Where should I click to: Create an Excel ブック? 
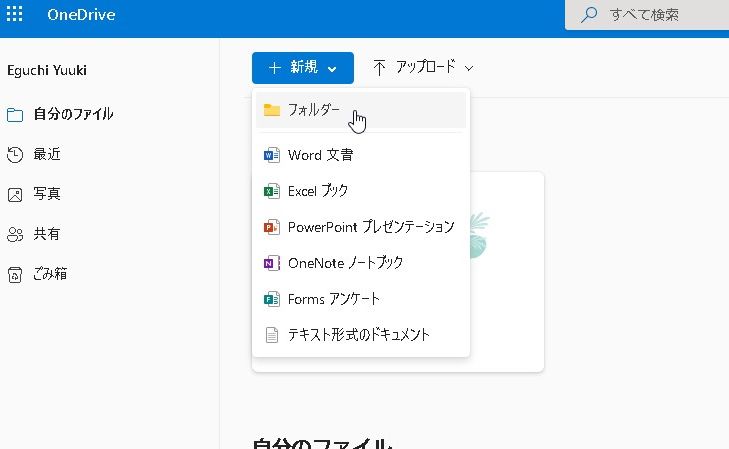coord(361,191)
